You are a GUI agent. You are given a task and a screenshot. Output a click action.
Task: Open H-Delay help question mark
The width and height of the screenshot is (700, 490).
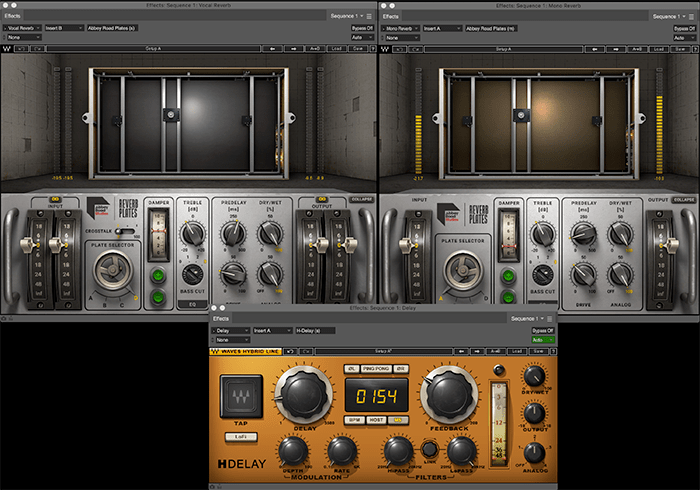tap(554, 351)
